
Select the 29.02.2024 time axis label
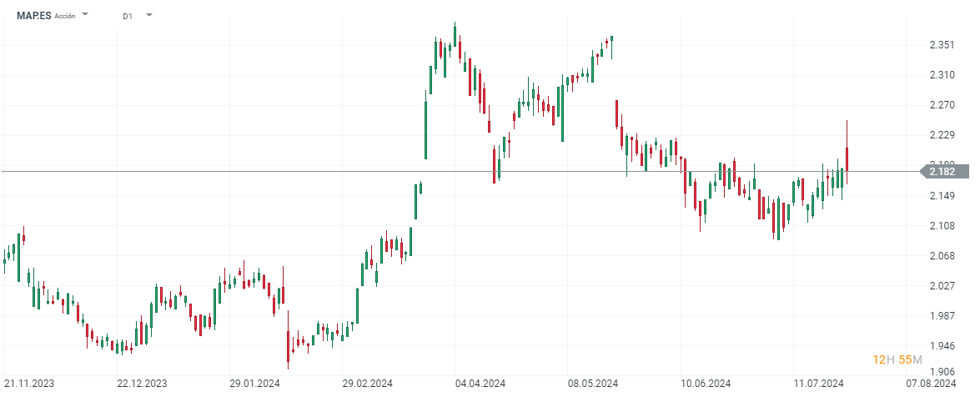[x=367, y=384]
